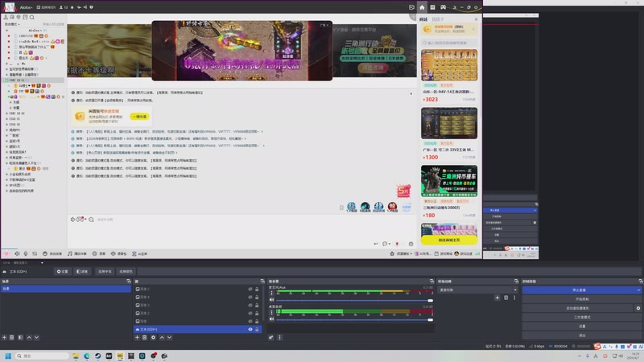Click the search magnifier icon in YY sidebar
Screen dimensions: 644x362
click(x=32, y=17)
